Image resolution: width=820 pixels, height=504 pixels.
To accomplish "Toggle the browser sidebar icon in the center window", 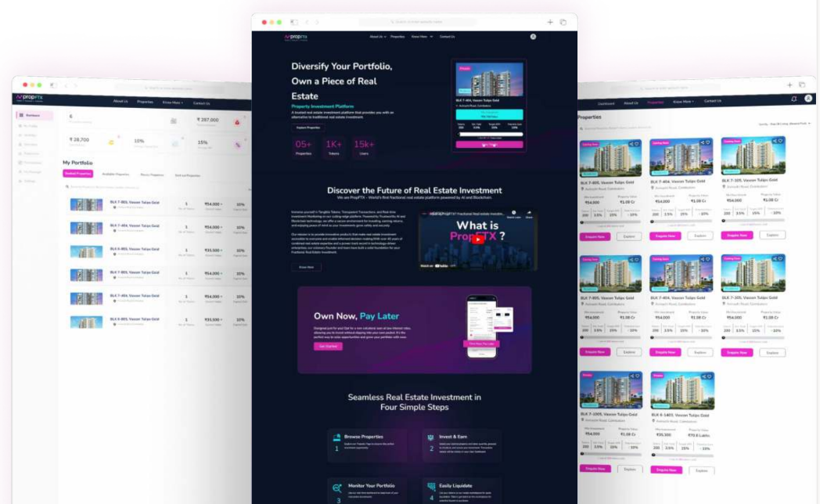I will click(294, 22).
